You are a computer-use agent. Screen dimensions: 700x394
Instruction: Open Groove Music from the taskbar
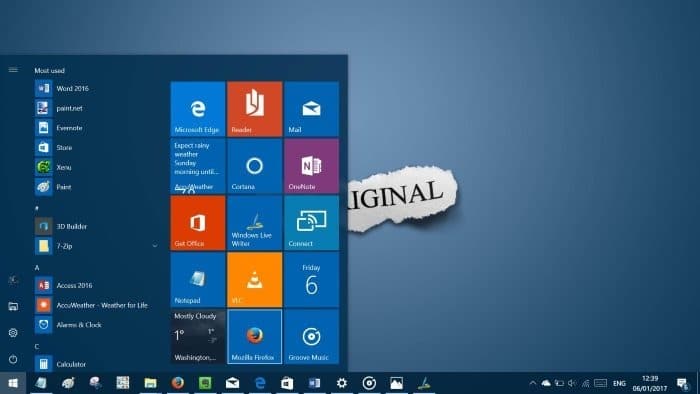369,383
